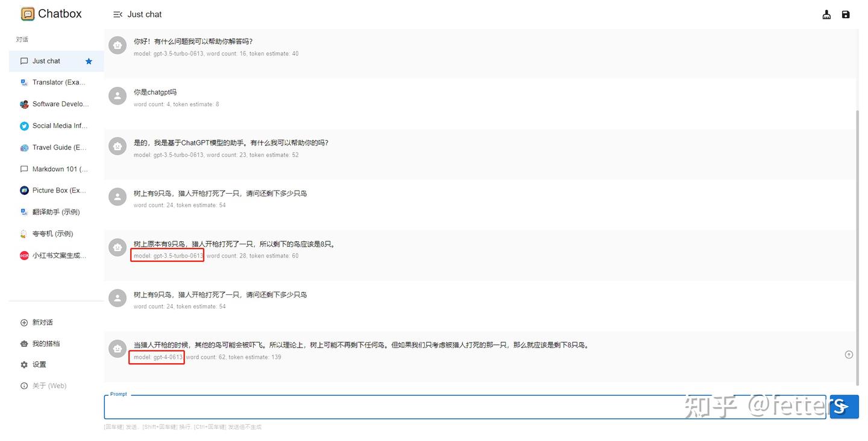Open the Translator (Example) conversation
868x441 pixels.
[54, 82]
